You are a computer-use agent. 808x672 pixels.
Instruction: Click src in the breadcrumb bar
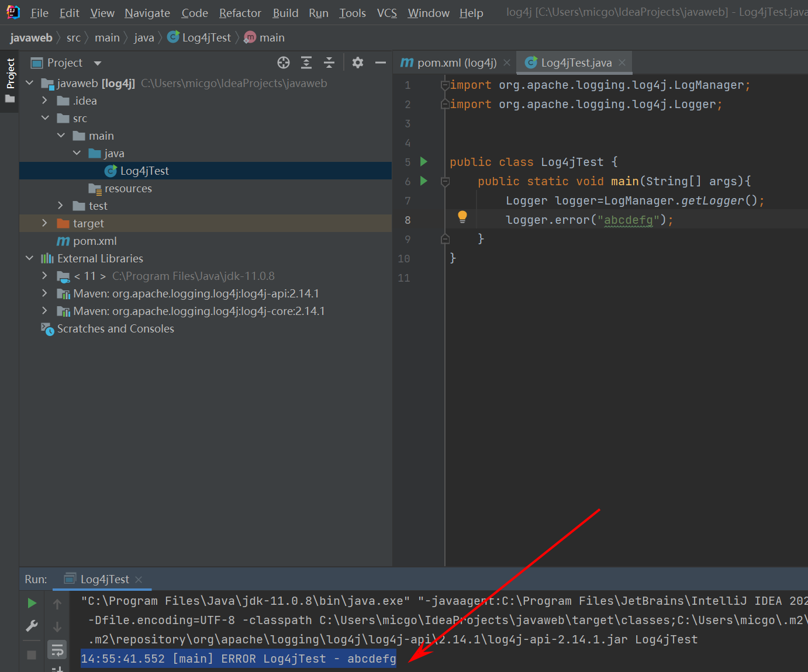[x=74, y=37]
